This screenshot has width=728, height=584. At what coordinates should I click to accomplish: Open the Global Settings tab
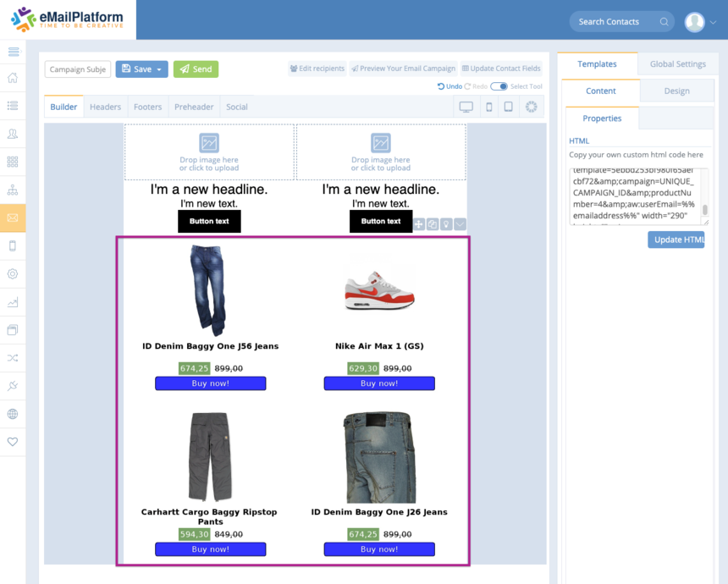[x=677, y=64]
